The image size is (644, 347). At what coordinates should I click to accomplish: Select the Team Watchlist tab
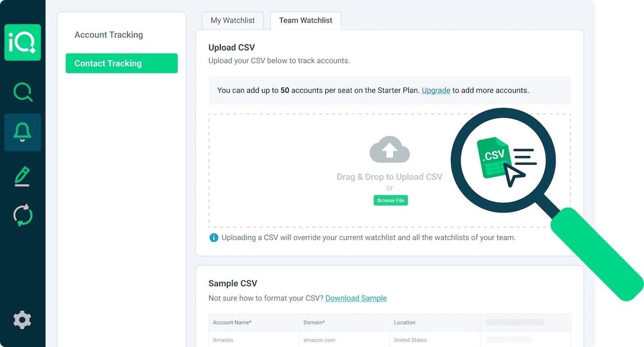coord(305,20)
